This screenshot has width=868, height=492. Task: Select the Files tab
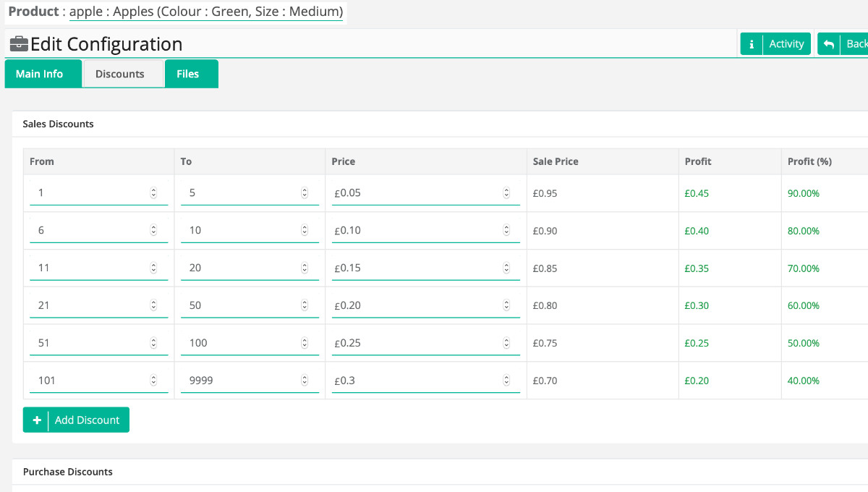[x=188, y=74]
